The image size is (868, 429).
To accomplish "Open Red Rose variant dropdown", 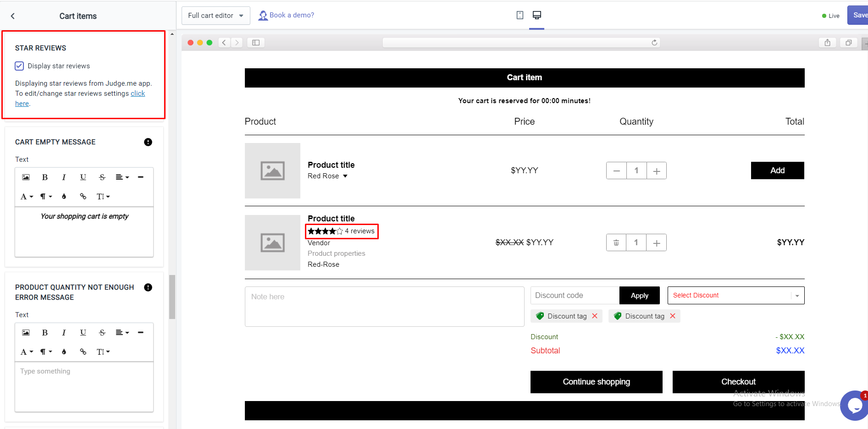I will (328, 176).
